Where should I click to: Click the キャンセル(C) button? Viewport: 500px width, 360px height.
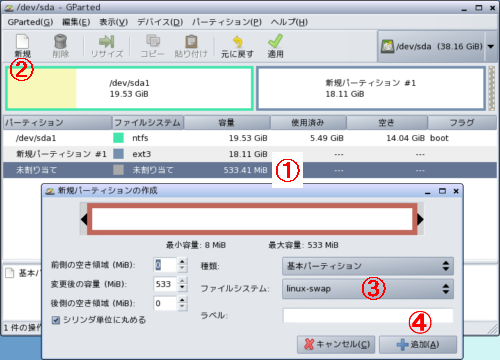[x=336, y=344]
